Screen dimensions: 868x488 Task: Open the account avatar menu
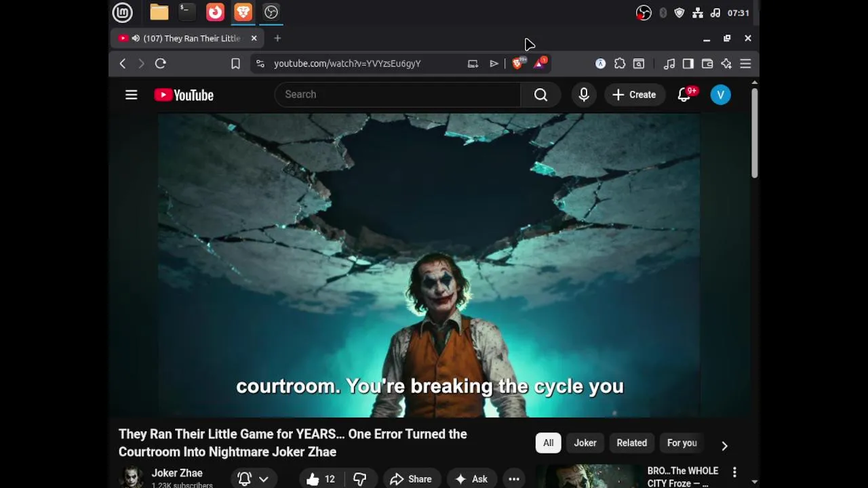click(x=721, y=95)
